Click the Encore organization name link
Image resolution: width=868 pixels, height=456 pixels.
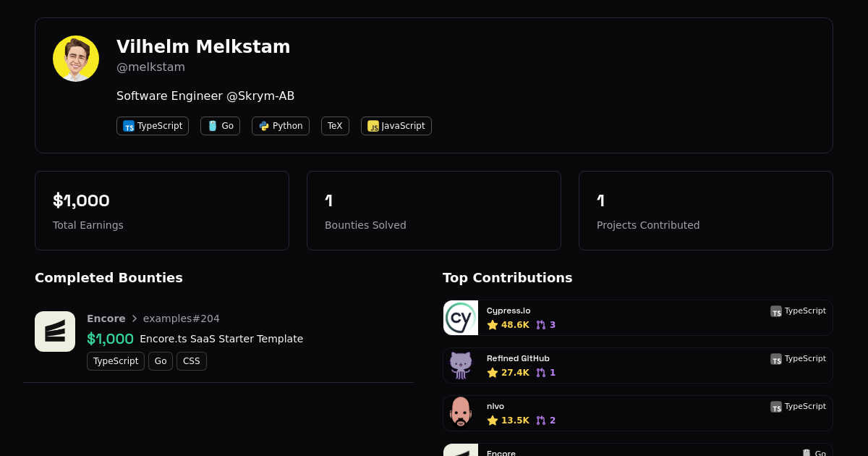point(106,318)
